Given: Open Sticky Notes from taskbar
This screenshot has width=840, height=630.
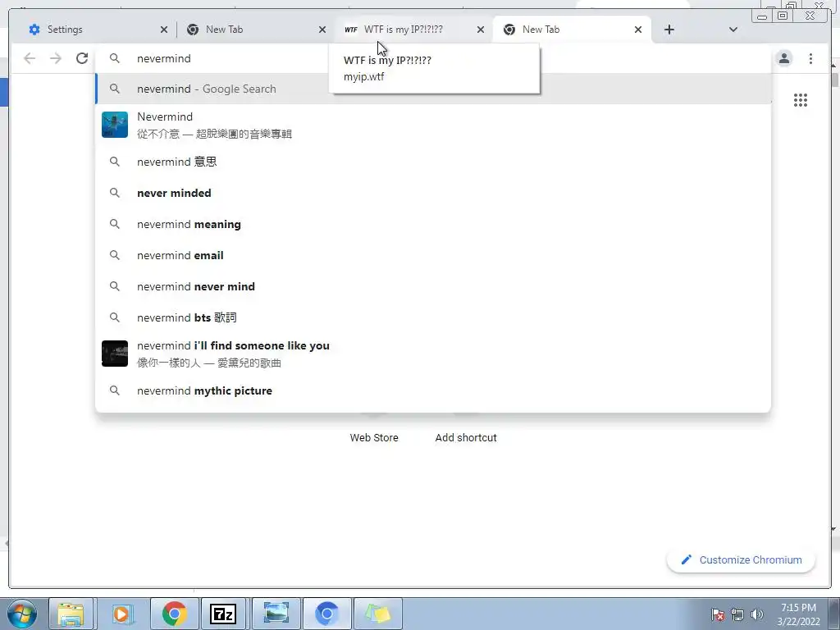Looking at the screenshot, I should point(378,614).
